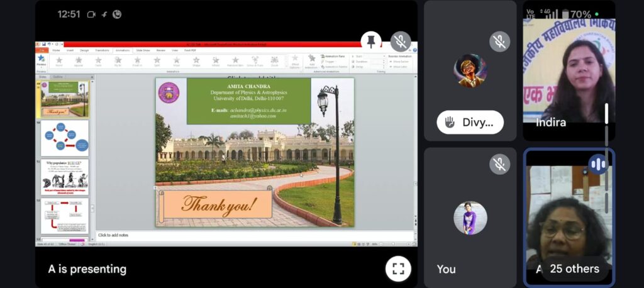Screen dimensions: 644x288
Task: Tap the raised hand icon beside Divy
Action: (450, 123)
